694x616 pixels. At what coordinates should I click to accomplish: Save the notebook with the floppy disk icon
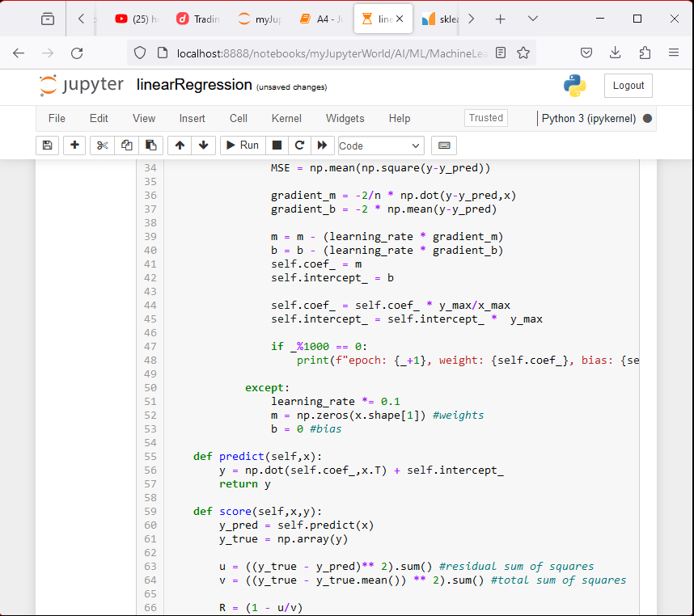pos(47,146)
